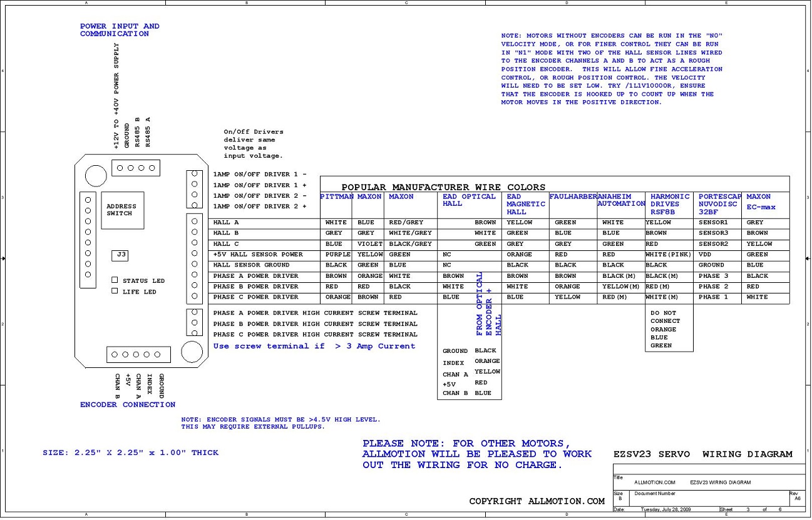Click the Use screw terminal if > 3 Amp Current note

click(314, 346)
